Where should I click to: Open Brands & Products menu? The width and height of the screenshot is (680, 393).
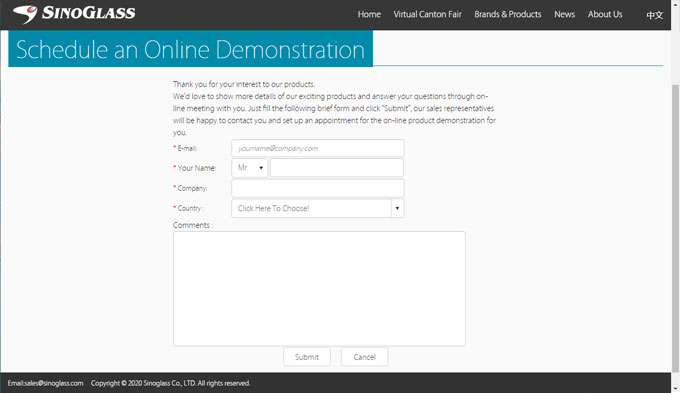pos(508,14)
